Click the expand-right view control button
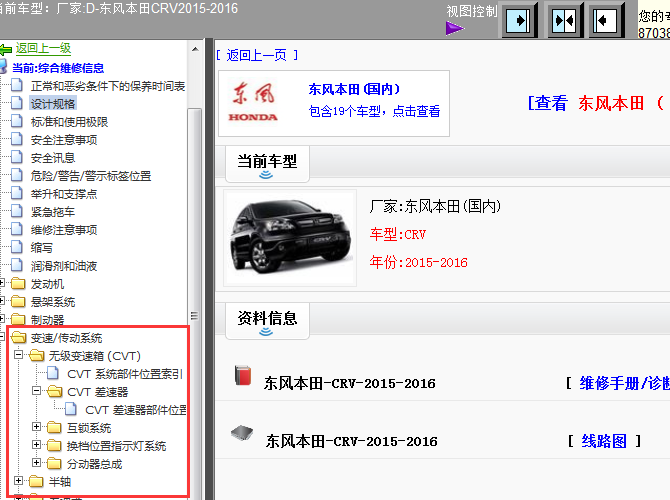Viewport: 670px width, 500px height. coord(520,20)
